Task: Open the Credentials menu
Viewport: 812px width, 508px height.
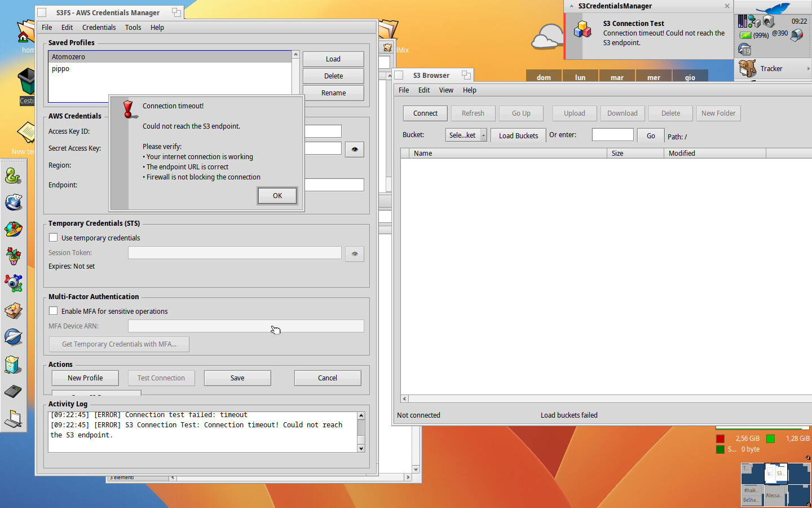Action: pyautogui.click(x=99, y=28)
